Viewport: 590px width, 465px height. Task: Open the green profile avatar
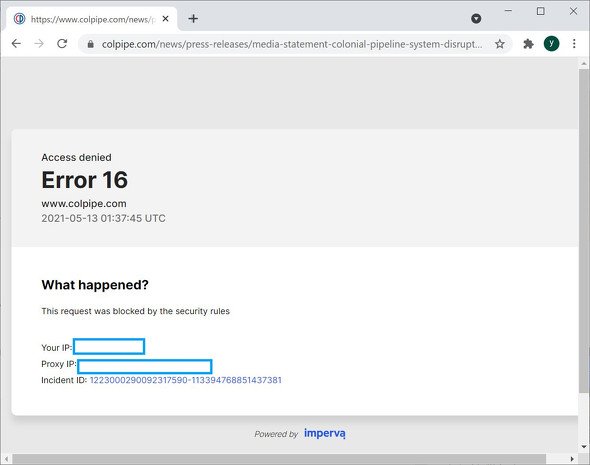[551, 44]
